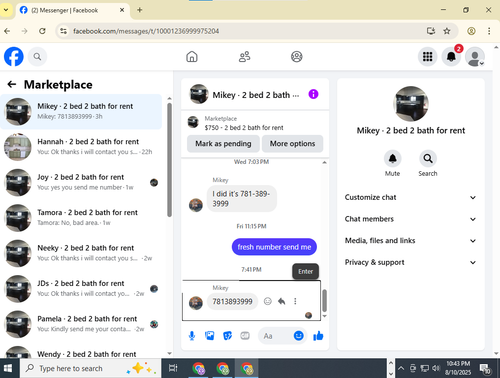Click browser back arrow
This screenshot has width=500, height=378.
(x=7, y=31)
